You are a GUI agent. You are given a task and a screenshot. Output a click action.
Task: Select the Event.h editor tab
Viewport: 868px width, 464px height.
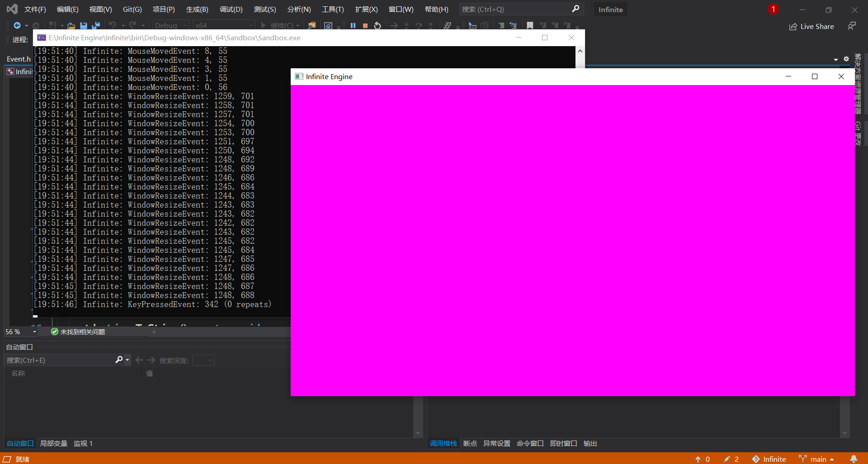[18, 59]
